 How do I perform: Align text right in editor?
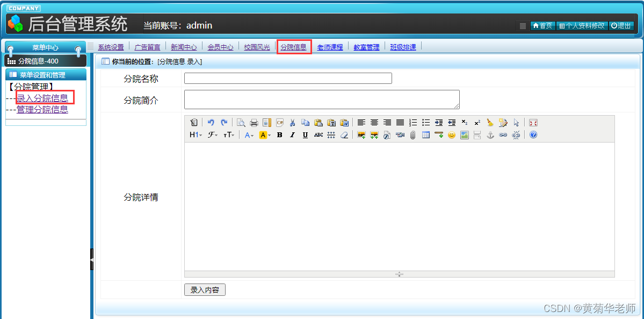(x=387, y=123)
